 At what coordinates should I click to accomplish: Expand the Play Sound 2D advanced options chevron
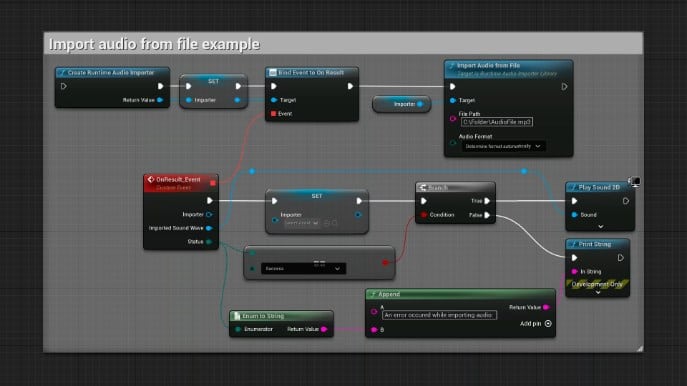click(601, 227)
